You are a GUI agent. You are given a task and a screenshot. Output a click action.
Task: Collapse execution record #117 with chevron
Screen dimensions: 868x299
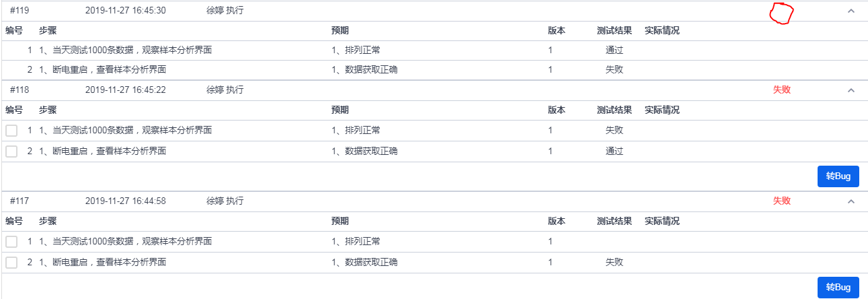(x=851, y=201)
